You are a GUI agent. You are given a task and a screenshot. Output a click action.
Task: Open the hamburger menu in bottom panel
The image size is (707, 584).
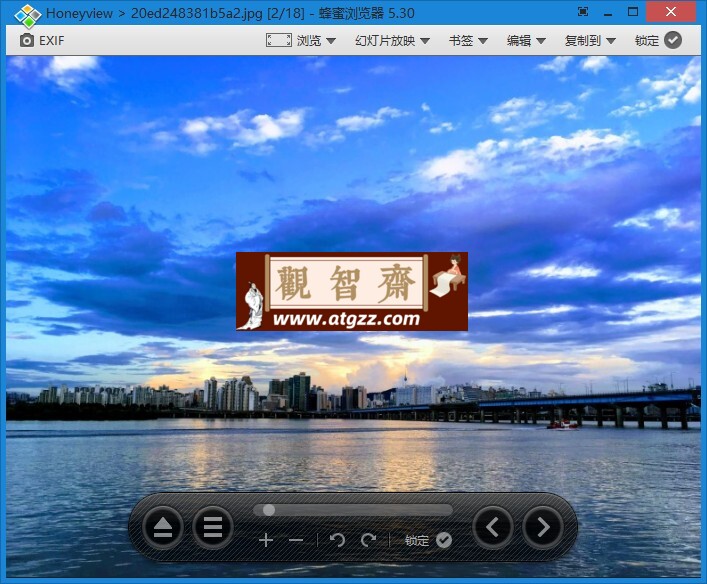click(x=213, y=527)
